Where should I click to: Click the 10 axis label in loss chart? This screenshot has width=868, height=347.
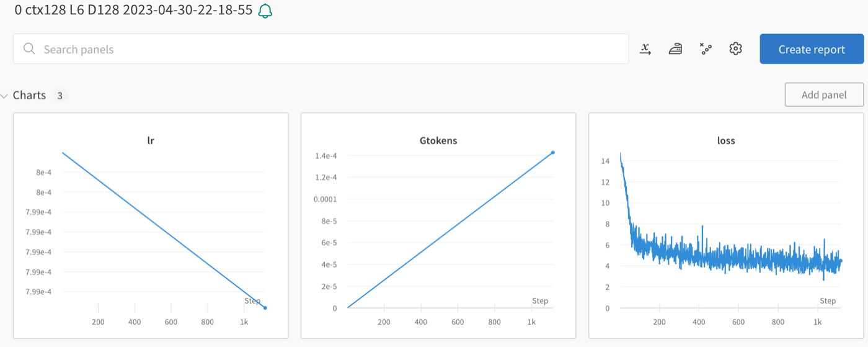tap(606, 203)
